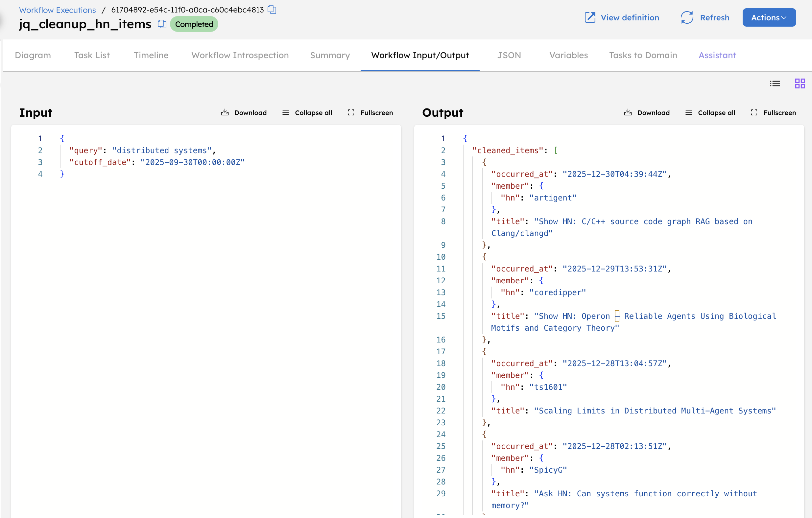Open the Actions dropdown menu

[x=769, y=17]
